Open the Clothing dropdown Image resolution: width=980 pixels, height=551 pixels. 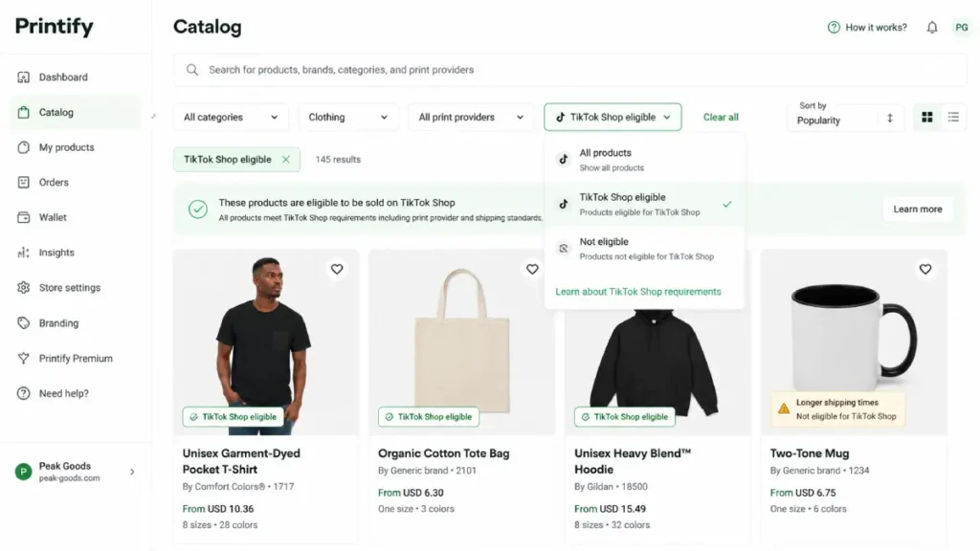tap(348, 117)
